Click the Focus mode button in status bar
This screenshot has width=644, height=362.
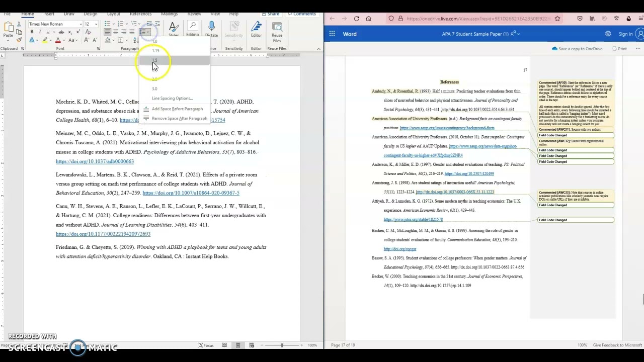(x=206, y=345)
